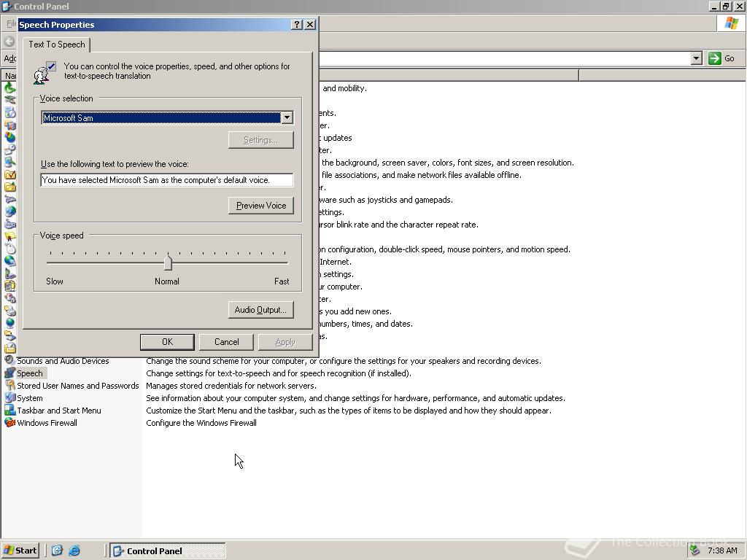This screenshot has width=747, height=560.
Task: Open the Mouse icon in Control Panel
Action: point(9,249)
